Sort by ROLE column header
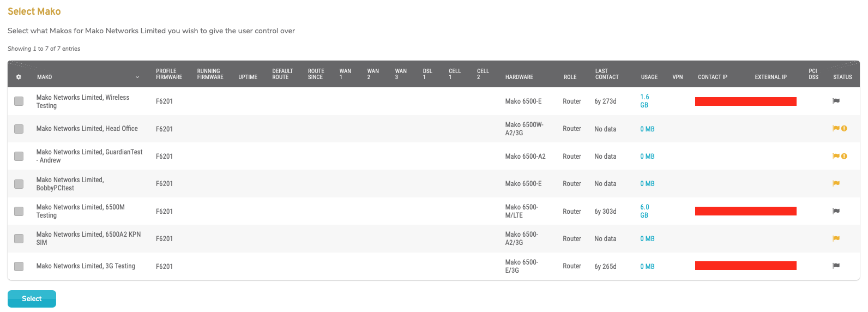Screen dimensions: 868x312 (570, 77)
